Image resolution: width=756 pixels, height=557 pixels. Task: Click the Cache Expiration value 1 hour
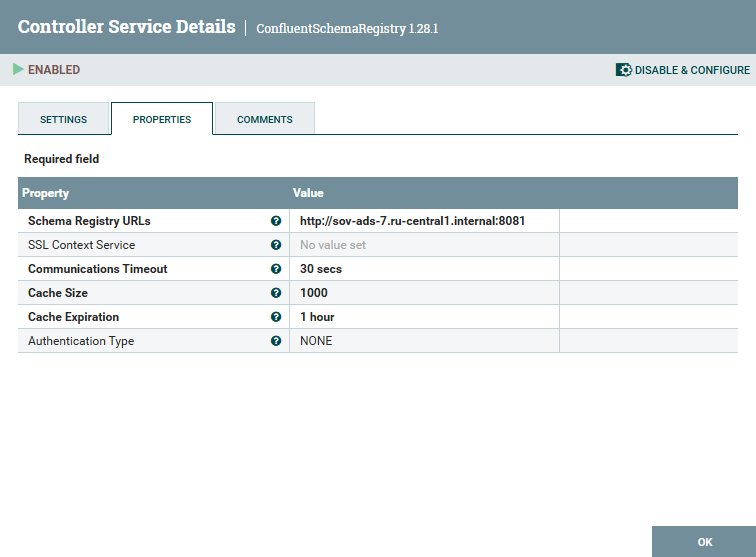317,317
